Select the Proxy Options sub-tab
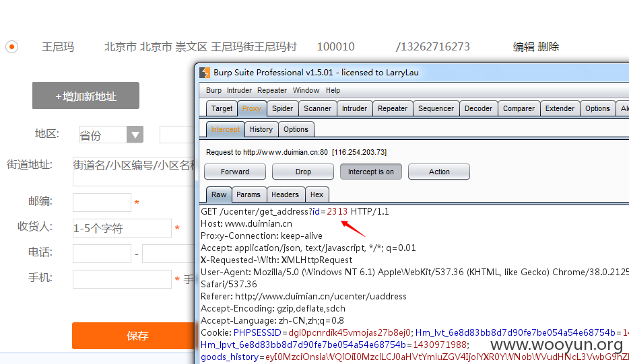 (x=296, y=129)
